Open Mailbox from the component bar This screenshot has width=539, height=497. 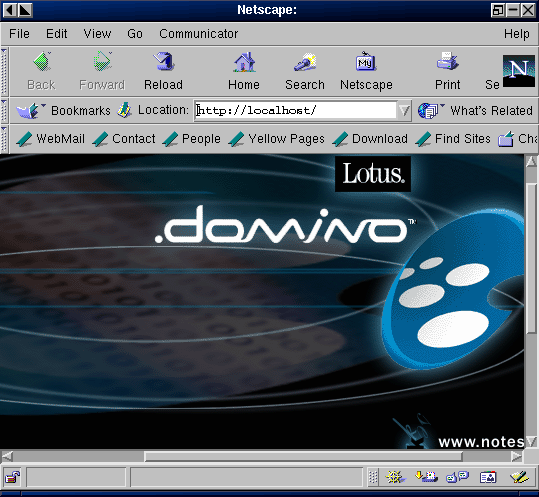tap(426, 477)
